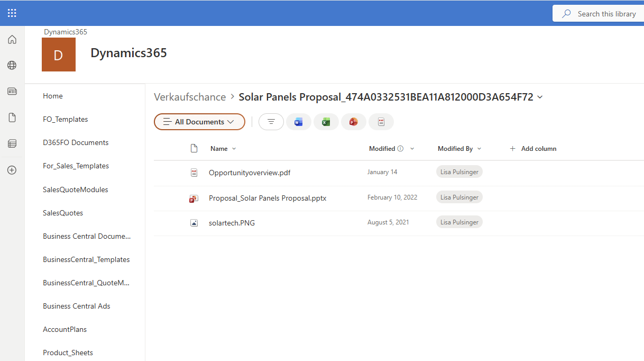The image size is (644, 361).
Task: Click PowerPoint icon beside Proposal_Solar Panels Proposal.pptx
Action: pyautogui.click(x=194, y=198)
